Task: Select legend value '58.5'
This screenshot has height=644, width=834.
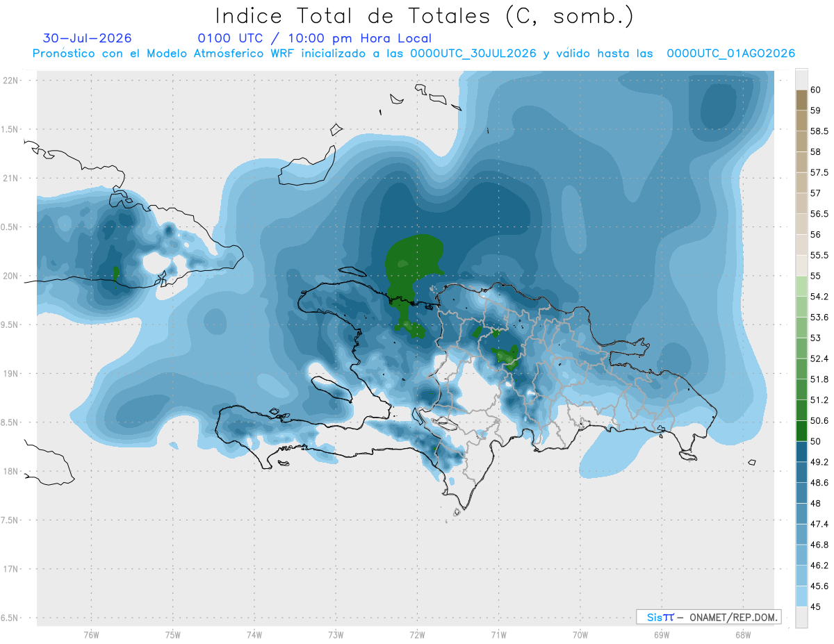Action: [819, 131]
